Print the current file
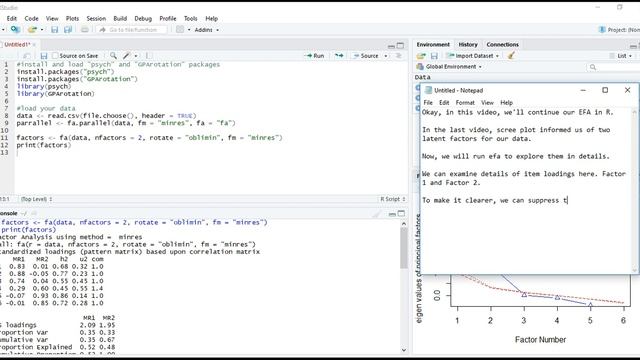 (x=84, y=29)
